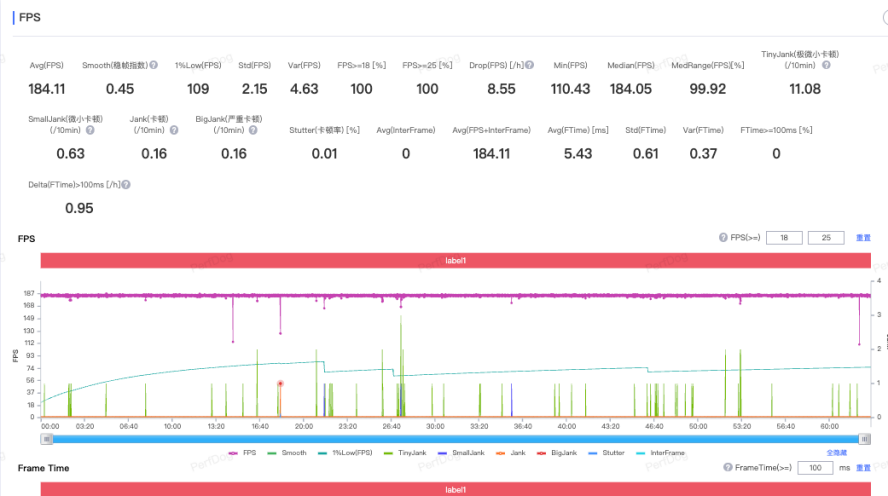Click Avg(FPS) value 184.11
Screen dimensions: 888x496
point(46,89)
